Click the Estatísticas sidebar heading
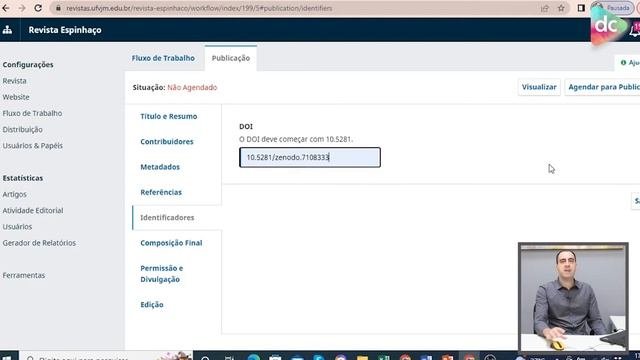The image size is (640, 360). point(23,178)
